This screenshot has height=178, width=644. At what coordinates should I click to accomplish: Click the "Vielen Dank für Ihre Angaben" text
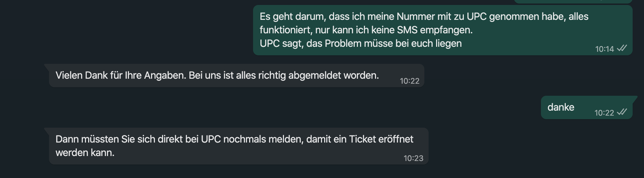tap(121, 75)
